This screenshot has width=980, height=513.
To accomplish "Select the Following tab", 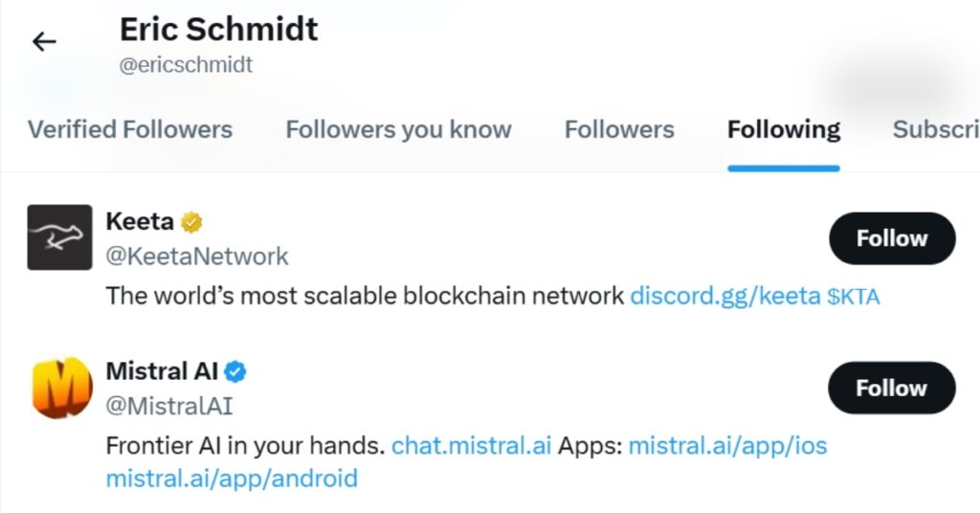I will pos(784,129).
